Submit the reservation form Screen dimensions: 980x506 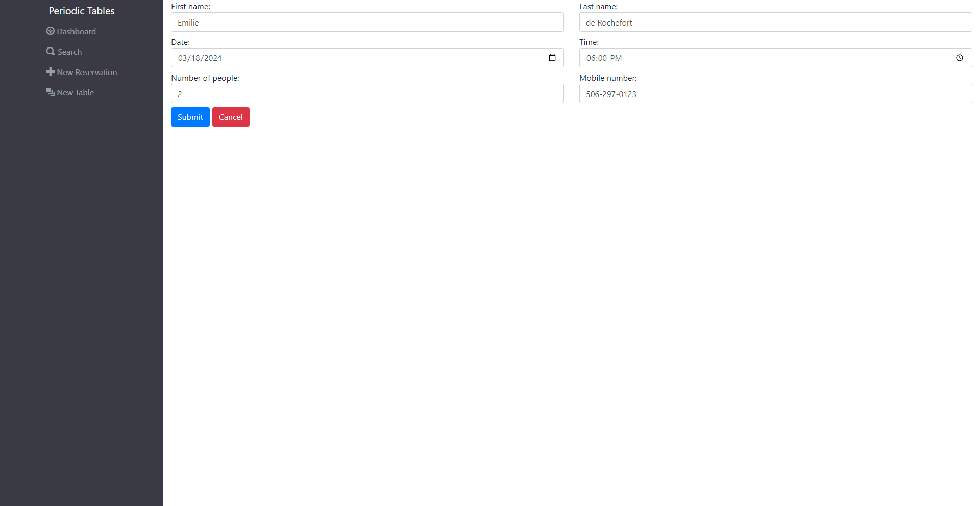190,117
